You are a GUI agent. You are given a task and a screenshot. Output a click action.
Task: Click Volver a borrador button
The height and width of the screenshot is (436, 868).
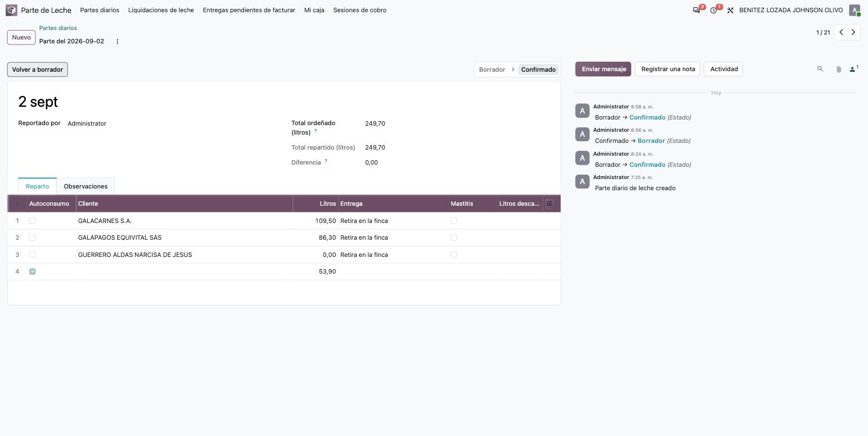[37, 70]
